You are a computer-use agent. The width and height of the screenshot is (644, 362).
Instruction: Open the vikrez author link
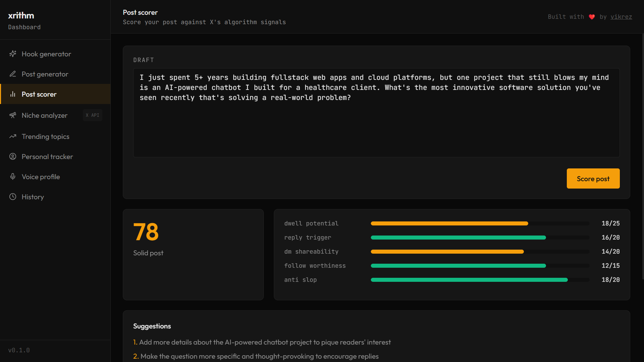click(x=621, y=17)
